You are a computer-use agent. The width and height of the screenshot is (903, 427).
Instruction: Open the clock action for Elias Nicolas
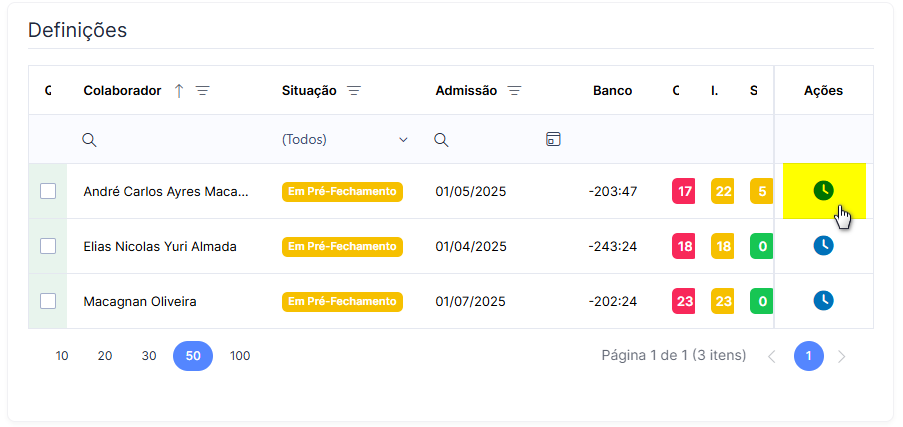point(824,246)
